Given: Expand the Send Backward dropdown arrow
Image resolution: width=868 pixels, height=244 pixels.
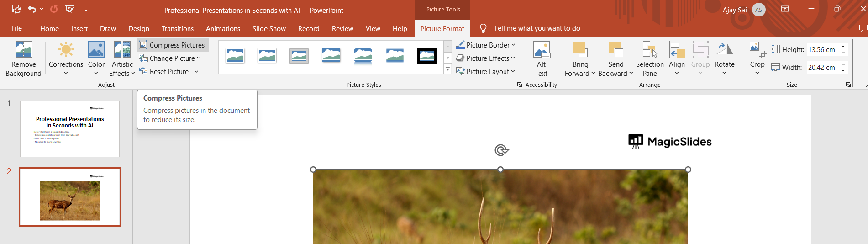Looking at the screenshot, I should click(631, 73).
